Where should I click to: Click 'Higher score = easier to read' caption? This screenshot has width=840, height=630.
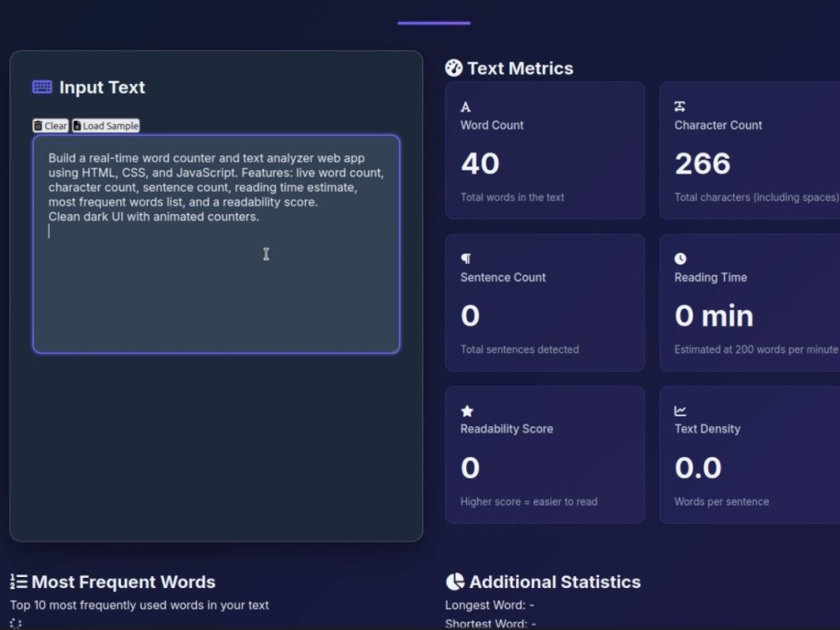528,502
